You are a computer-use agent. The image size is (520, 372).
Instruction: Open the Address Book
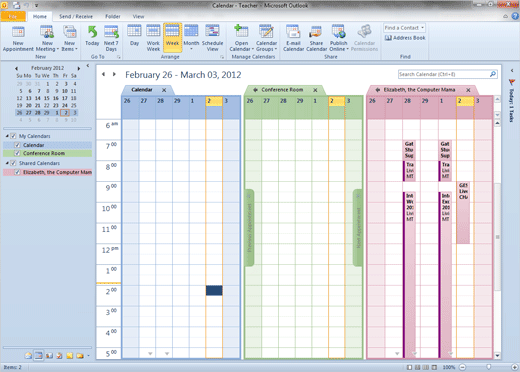click(405, 38)
